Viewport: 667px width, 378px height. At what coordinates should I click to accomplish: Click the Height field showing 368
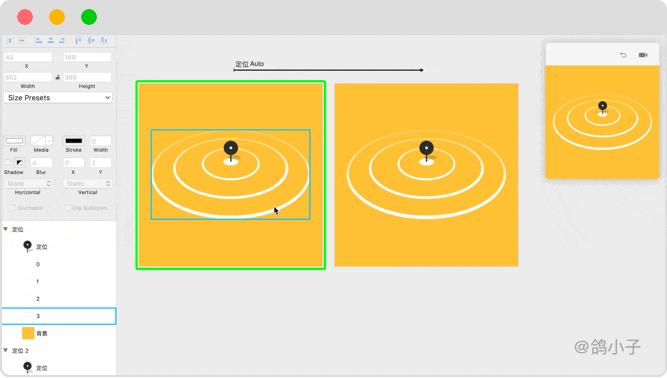point(87,77)
